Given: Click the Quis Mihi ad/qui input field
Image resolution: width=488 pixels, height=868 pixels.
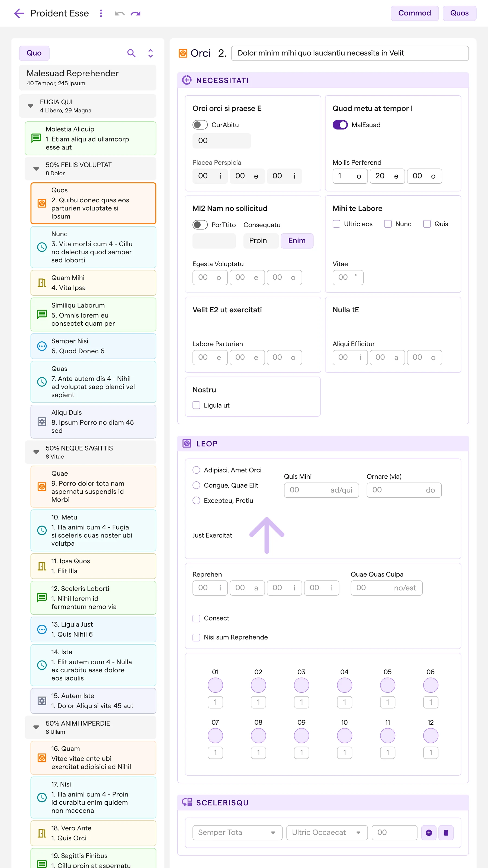Looking at the screenshot, I should point(321,490).
